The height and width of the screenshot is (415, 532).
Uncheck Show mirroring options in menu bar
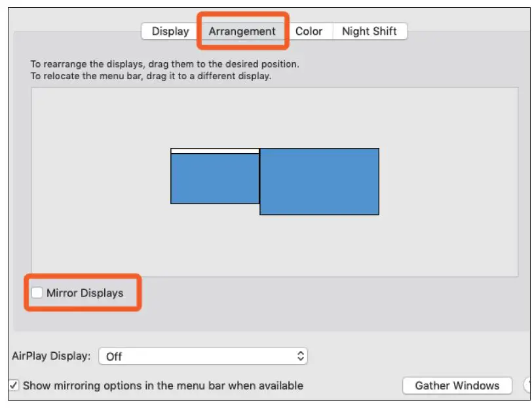[14, 386]
